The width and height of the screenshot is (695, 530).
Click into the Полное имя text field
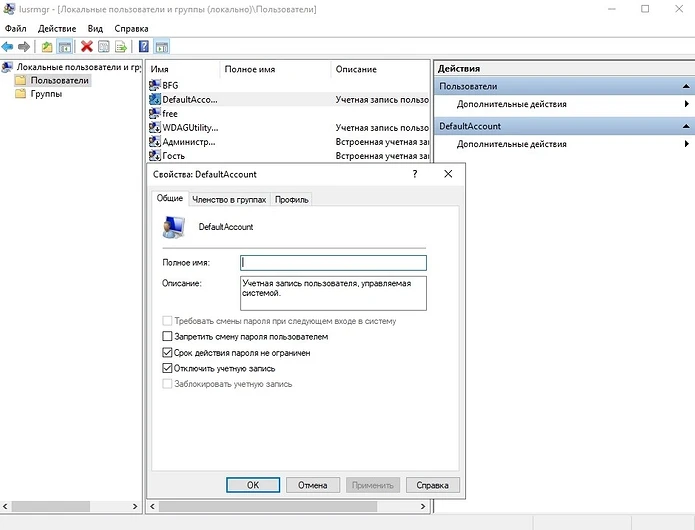tap(333, 263)
